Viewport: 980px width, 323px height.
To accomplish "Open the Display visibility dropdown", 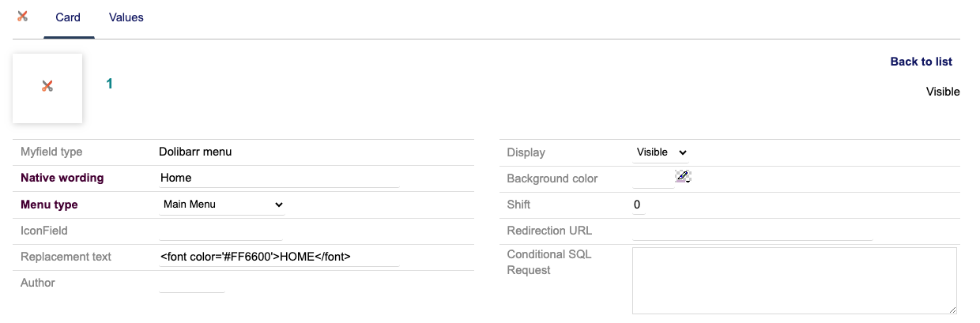I will point(661,152).
